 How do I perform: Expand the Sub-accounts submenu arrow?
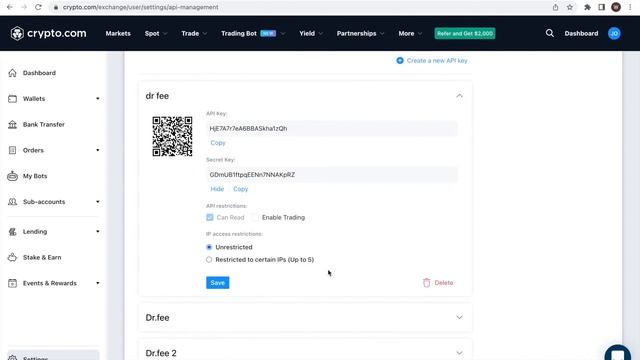pyautogui.click(x=98, y=202)
